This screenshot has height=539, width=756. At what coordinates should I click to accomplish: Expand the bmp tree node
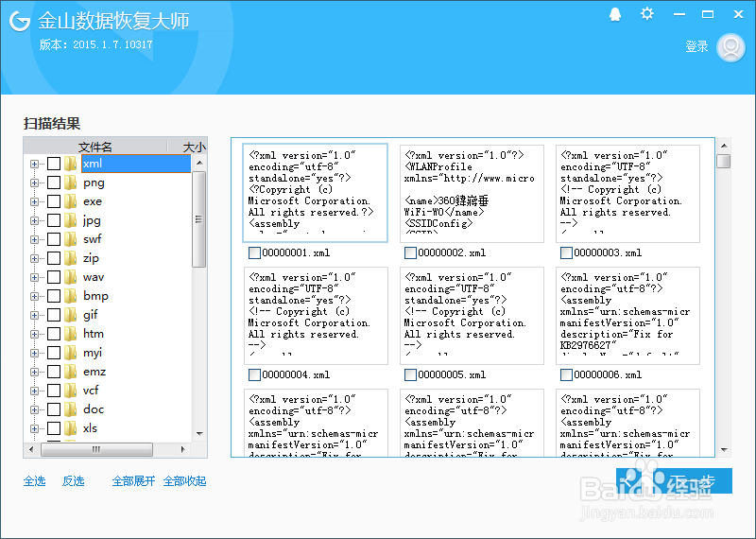tap(34, 296)
